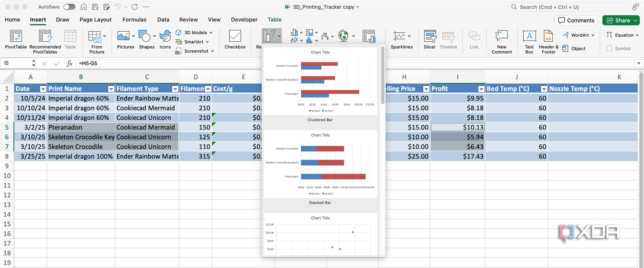Viewport: 644px width, 268px height.
Task: Insert a Text Box
Action: 529,42
